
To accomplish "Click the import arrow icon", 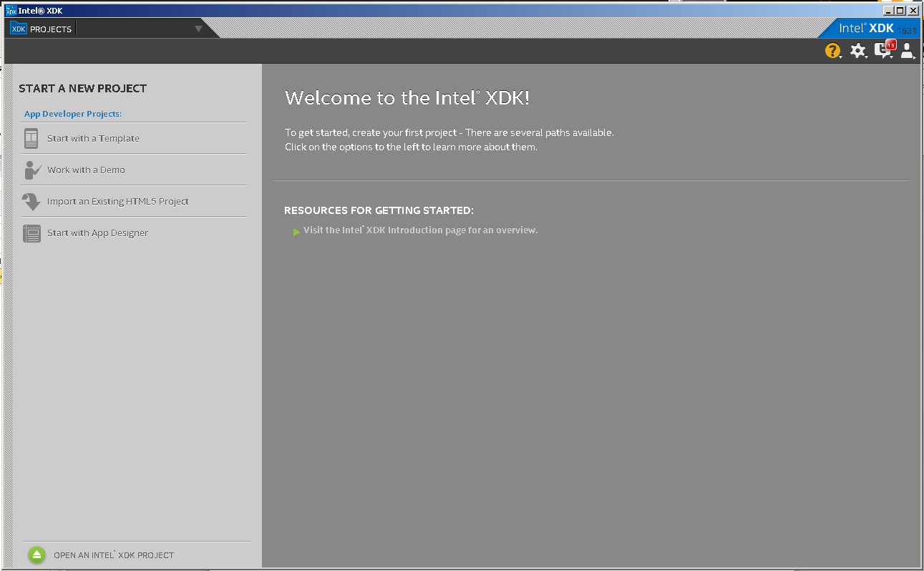I will pos(31,201).
